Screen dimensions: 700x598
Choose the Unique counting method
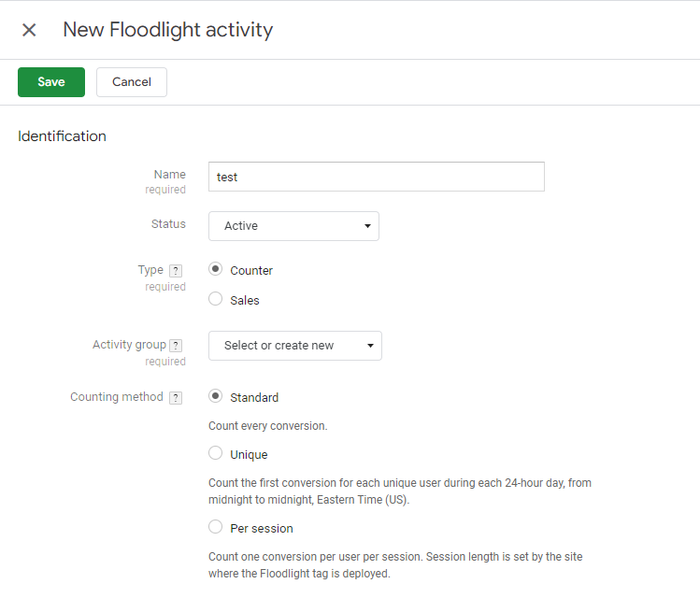216,453
